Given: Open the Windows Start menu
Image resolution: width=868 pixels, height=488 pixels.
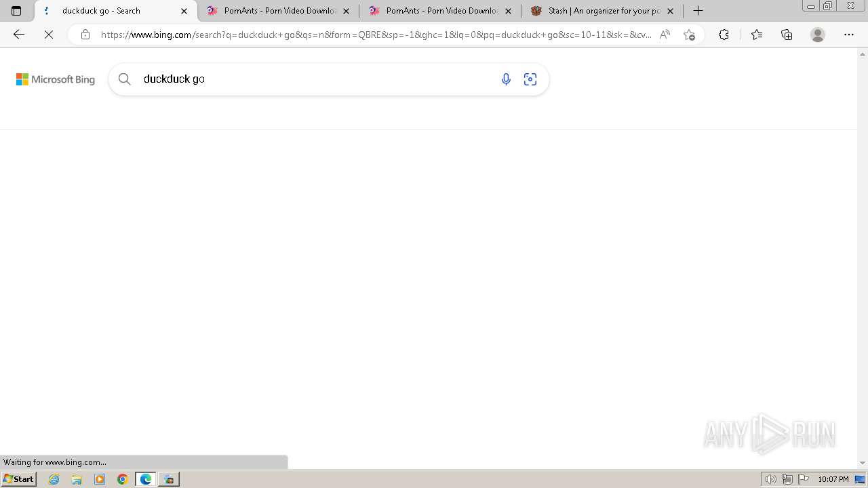Looking at the screenshot, I should point(18,479).
